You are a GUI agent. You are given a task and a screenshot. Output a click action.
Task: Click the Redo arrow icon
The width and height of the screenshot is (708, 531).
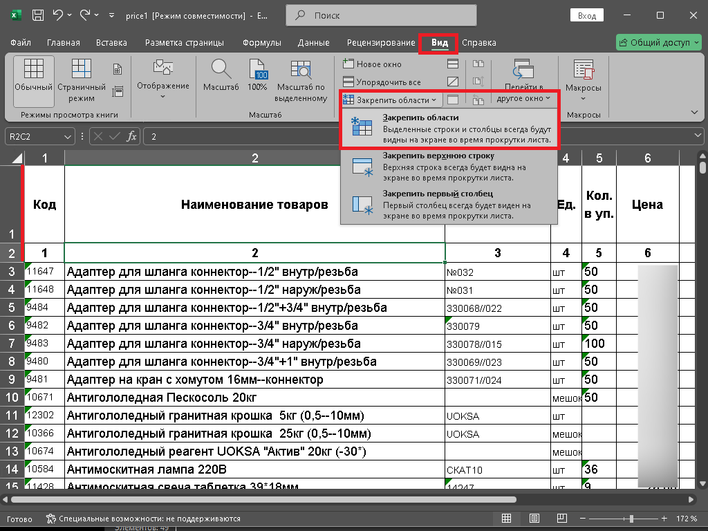coord(84,15)
